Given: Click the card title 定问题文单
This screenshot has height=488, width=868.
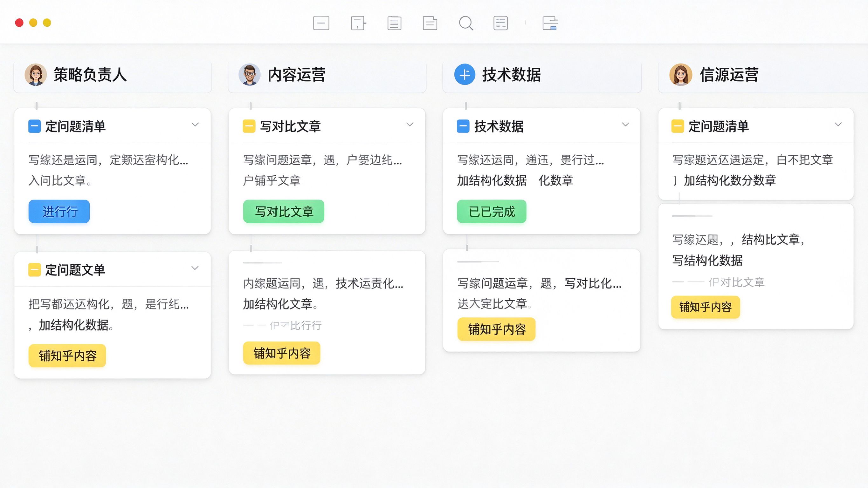Looking at the screenshot, I should coord(75,270).
